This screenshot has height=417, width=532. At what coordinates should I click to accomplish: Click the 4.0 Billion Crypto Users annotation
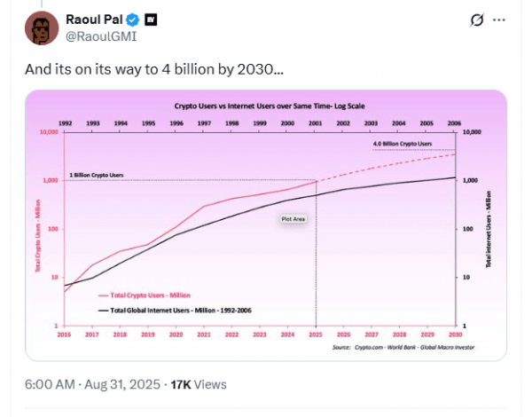(403, 144)
